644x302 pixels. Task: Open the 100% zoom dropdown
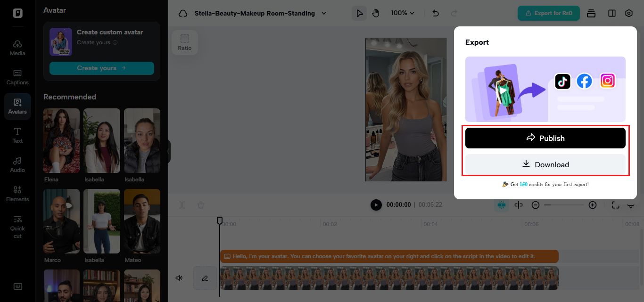(403, 13)
